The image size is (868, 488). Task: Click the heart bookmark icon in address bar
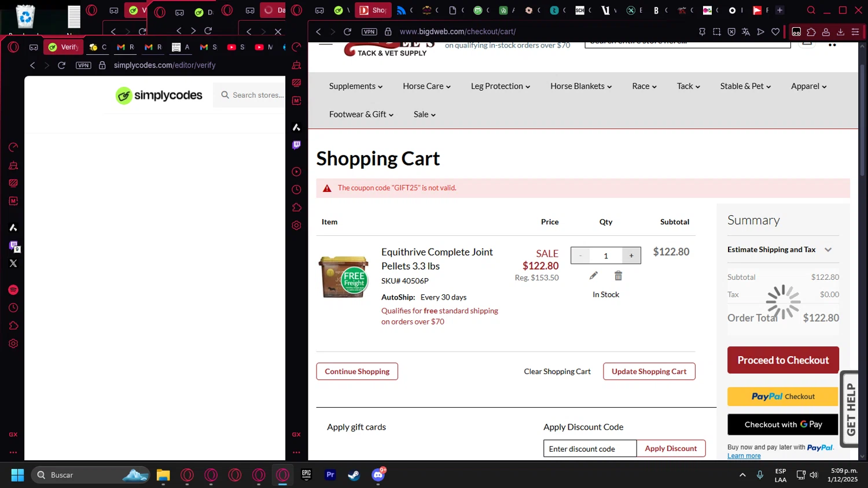(775, 32)
